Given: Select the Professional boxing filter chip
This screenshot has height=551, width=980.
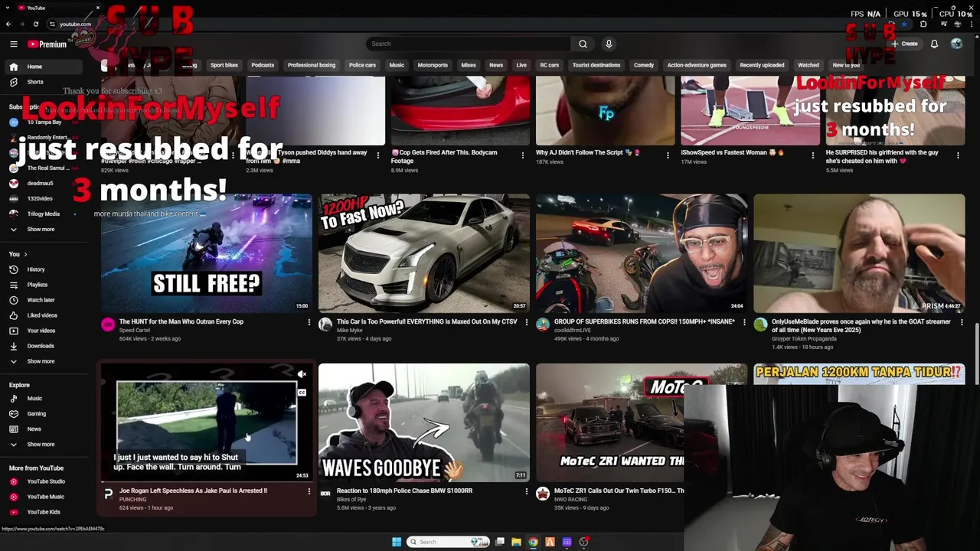Looking at the screenshot, I should pos(312,66).
